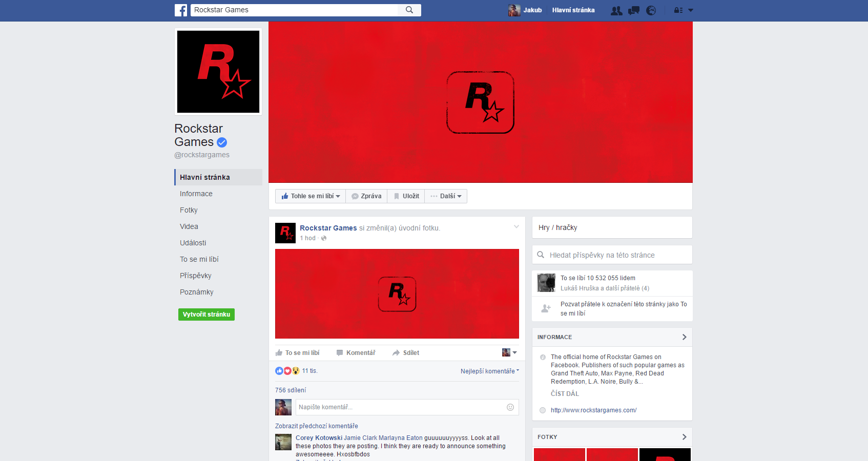868x461 pixels.
Task: Toggle 'To se mi líbí' on the post
Action: tap(298, 352)
